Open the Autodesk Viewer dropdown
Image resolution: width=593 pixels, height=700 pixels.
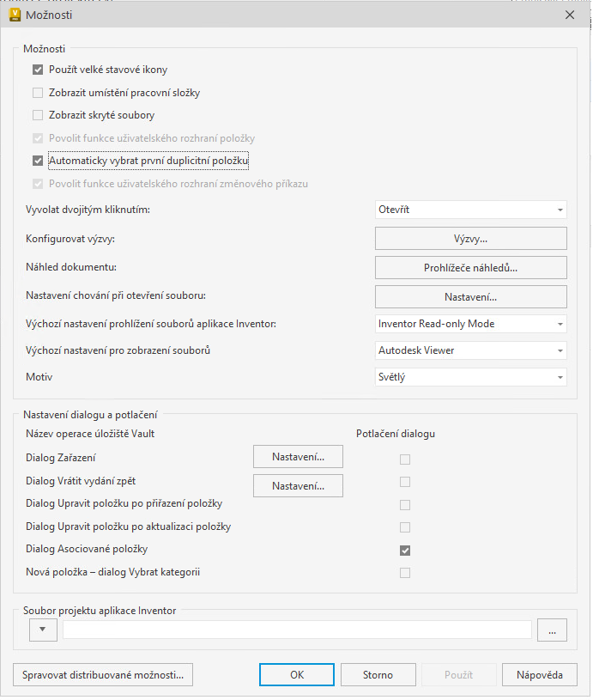click(x=471, y=350)
